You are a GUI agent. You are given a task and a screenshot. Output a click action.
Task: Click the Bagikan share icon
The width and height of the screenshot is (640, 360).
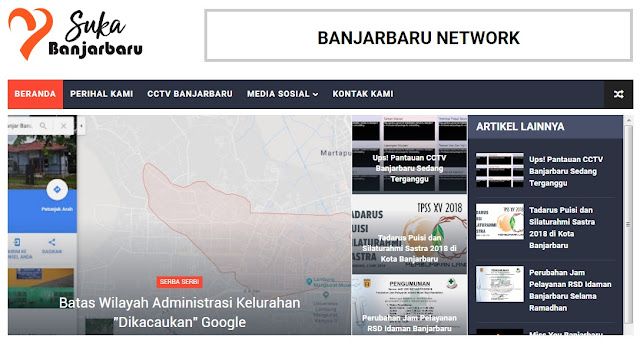coord(52,242)
